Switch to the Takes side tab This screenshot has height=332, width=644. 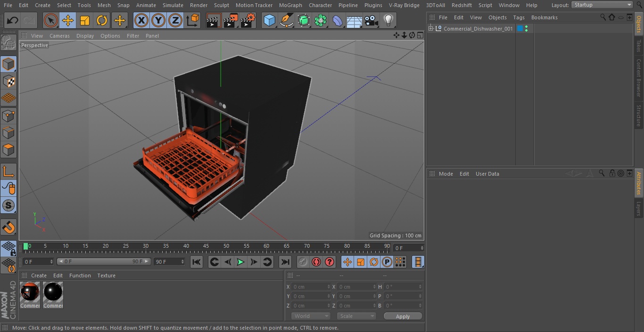[x=639, y=46]
